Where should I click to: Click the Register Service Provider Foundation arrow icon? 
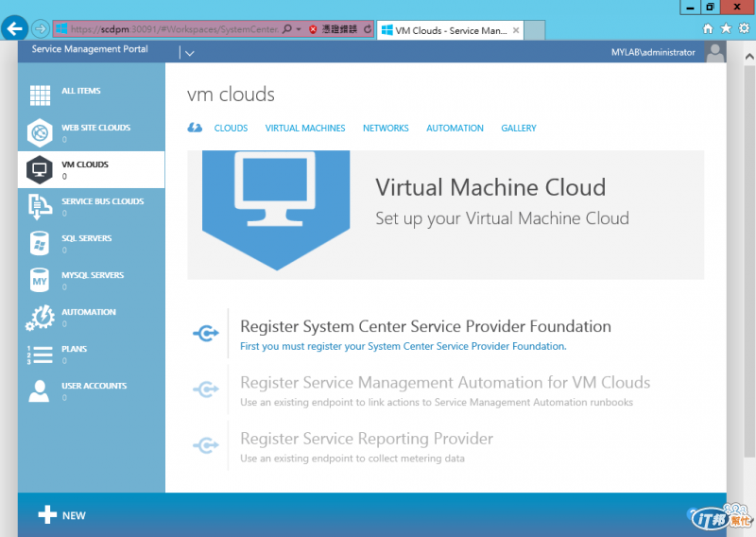(x=206, y=333)
